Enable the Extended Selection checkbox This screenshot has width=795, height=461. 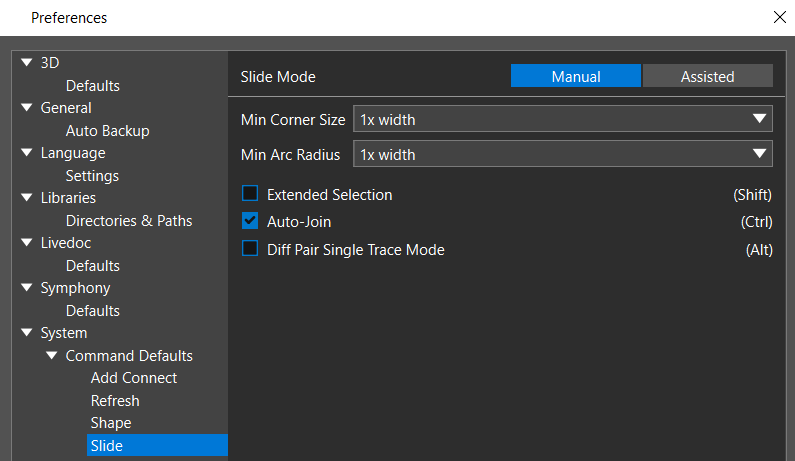250,194
